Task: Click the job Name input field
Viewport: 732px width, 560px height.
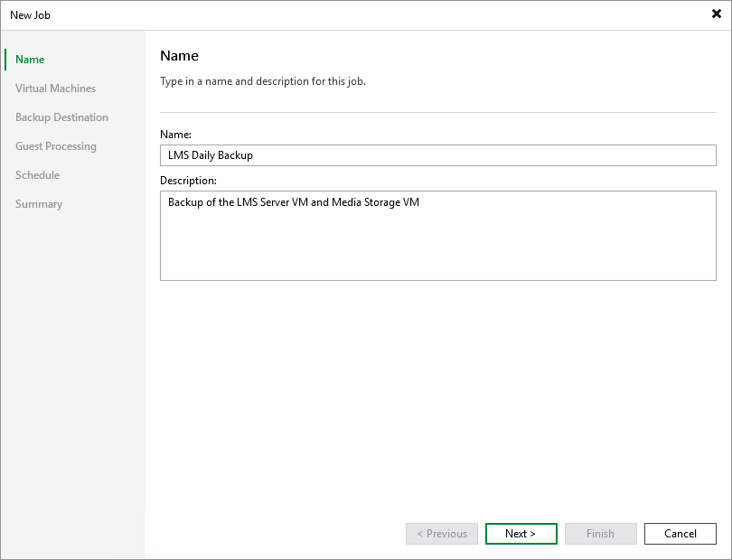Action: 437,155
